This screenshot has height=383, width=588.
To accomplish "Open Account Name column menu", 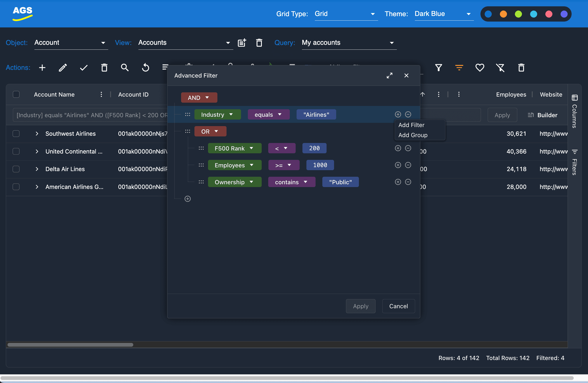I will [x=101, y=94].
